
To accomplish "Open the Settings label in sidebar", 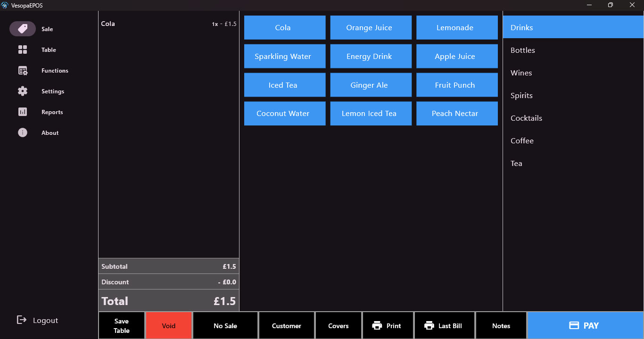I will tap(53, 91).
